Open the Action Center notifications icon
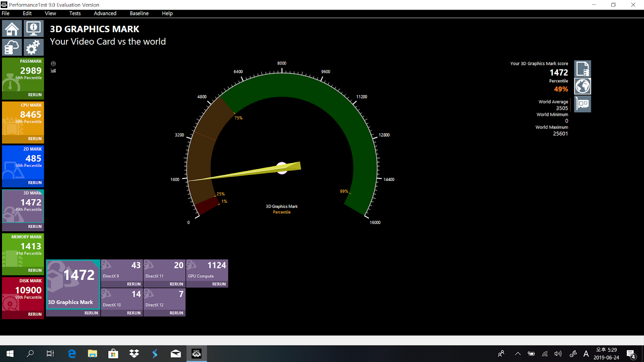This screenshot has width=644, height=362. click(x=631, y=354)
